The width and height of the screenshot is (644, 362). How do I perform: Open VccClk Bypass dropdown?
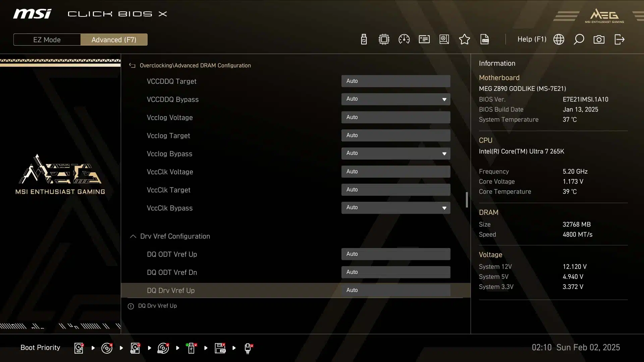tap(396, 208)
